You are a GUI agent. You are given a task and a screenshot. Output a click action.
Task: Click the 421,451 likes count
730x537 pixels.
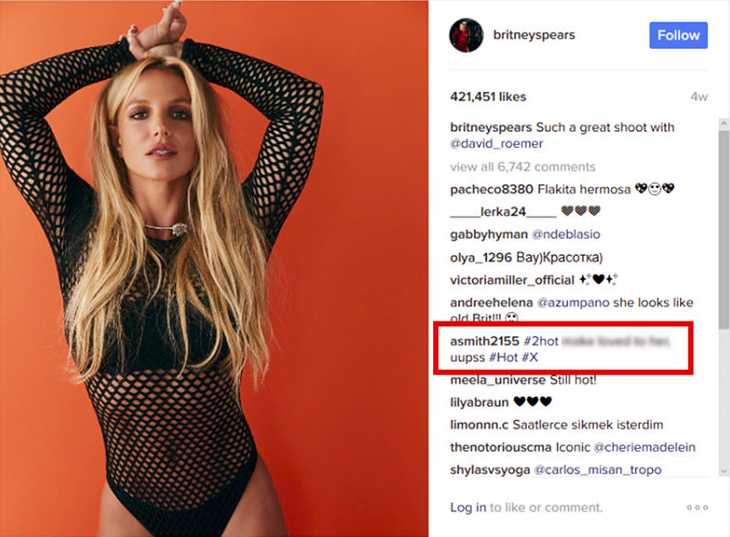coord(488,97)
